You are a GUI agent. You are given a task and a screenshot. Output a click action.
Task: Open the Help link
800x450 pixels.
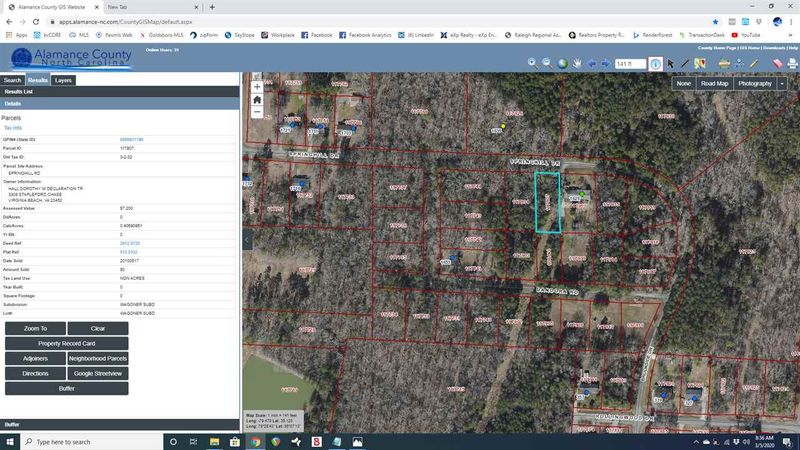(793, 48)
